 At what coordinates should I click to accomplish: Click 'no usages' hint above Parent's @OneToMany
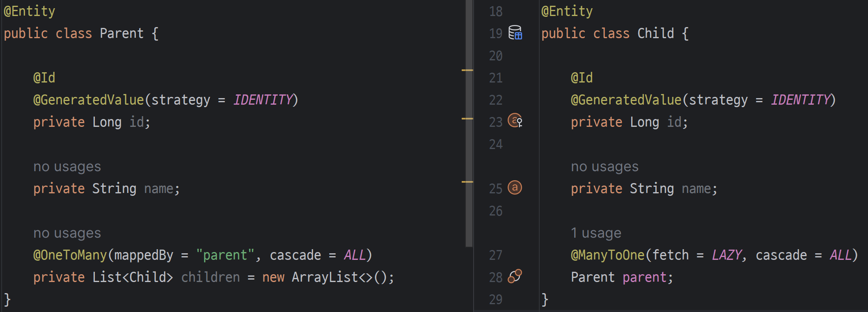click(67, 233)
